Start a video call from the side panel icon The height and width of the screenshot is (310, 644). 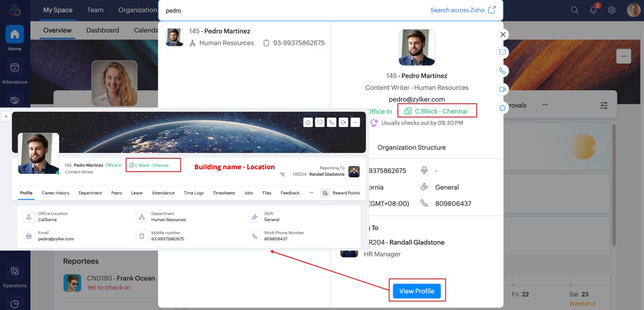tap(502, 89)
